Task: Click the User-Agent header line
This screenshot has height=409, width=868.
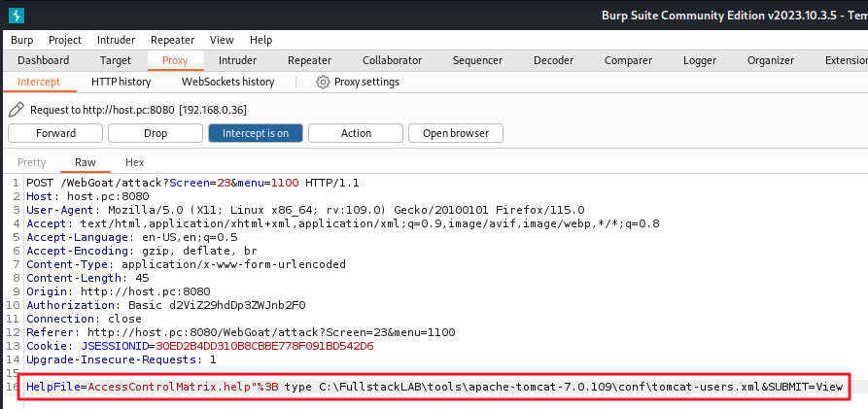Action: (x=305, y=210)
